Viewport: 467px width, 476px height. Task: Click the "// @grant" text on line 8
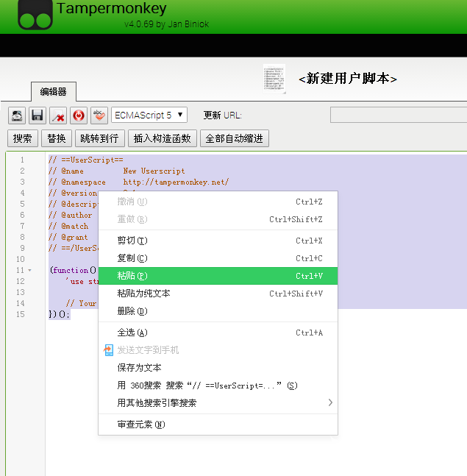pos(68,237)
